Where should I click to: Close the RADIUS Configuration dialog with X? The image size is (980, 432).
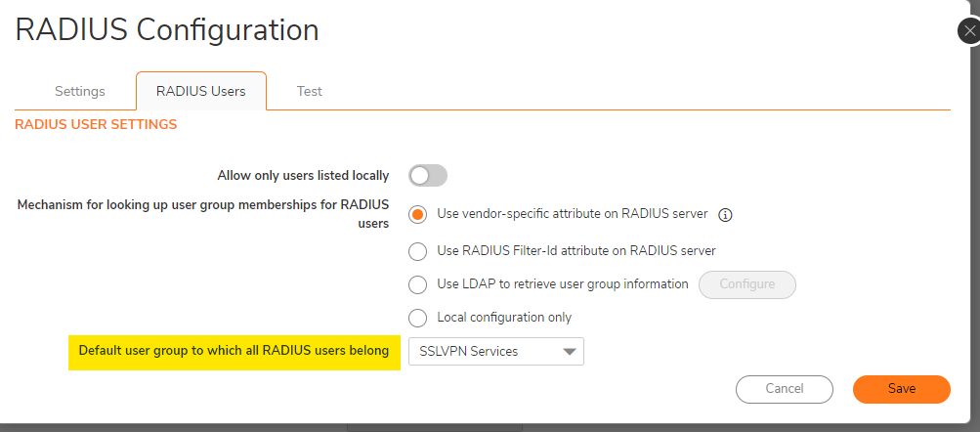pyautogui.click(x=969, y=31)
